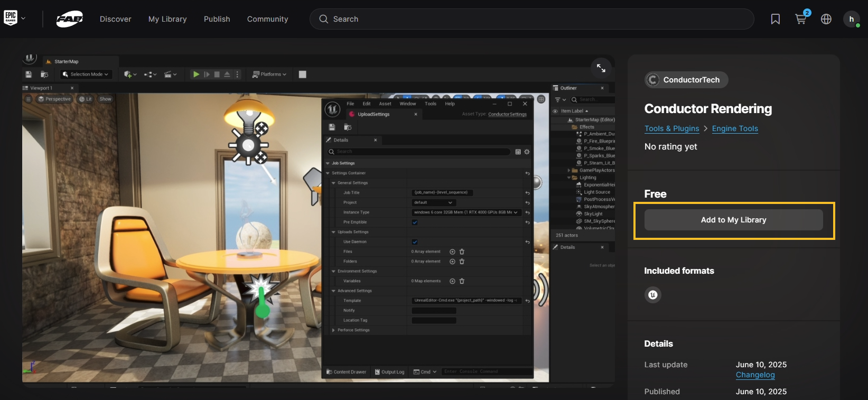This screenshot has width=868, height=400.
Task: Click Add to My Library
Action: [x=734, y=220]
